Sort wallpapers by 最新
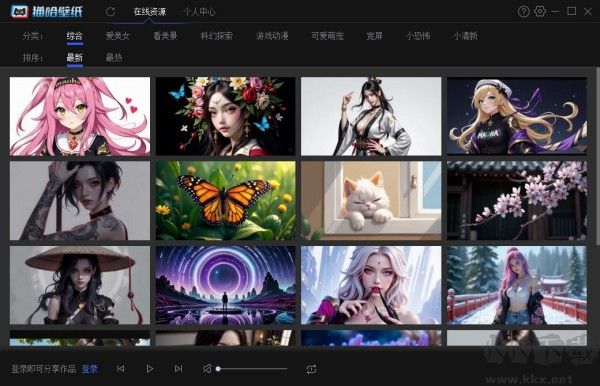 point(75,58)
